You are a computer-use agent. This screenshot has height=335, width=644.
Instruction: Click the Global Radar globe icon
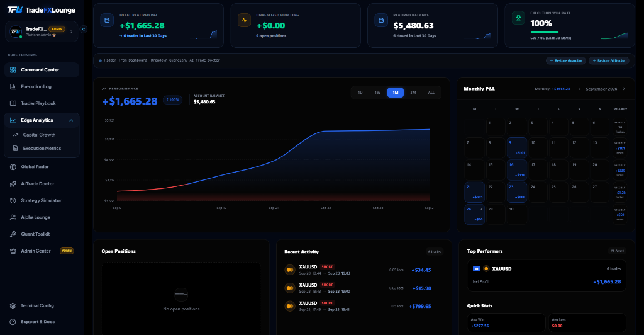click(13, 167)
